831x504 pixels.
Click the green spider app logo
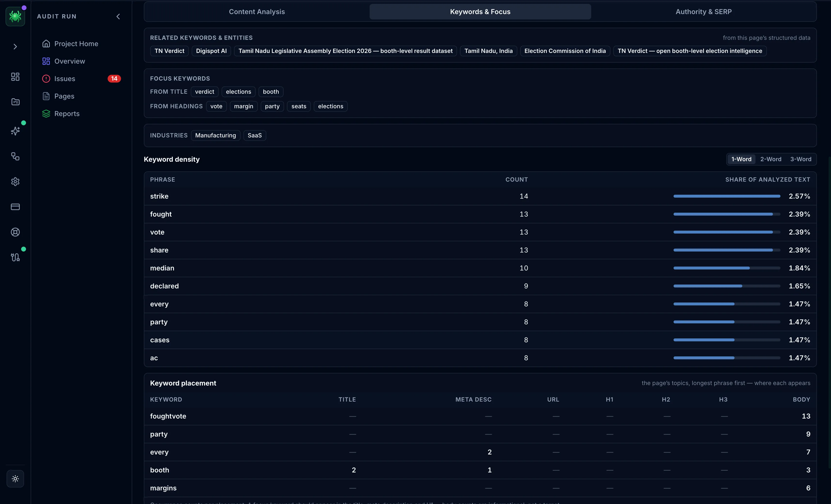coord(15,16)
